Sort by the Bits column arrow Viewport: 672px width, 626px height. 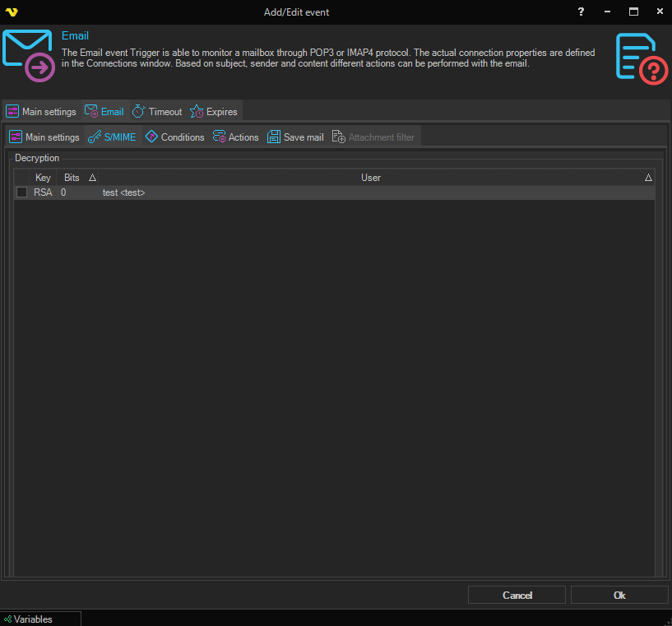click(92, 178)
